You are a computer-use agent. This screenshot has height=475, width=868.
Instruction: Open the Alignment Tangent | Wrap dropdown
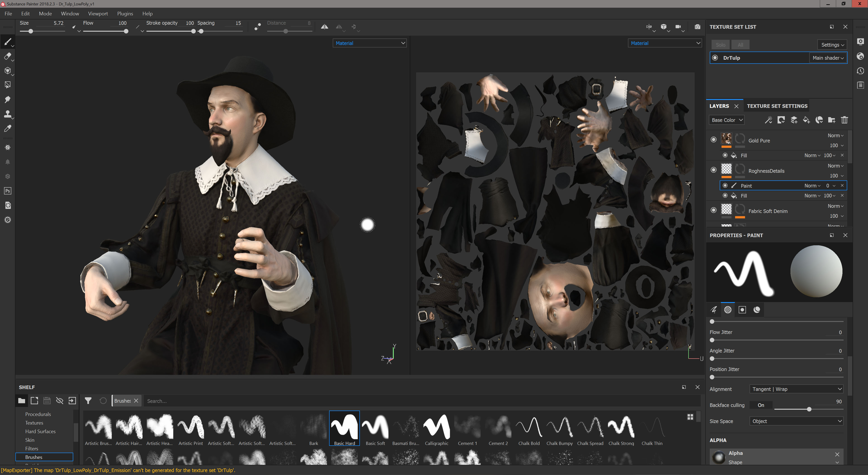[796, 389]
